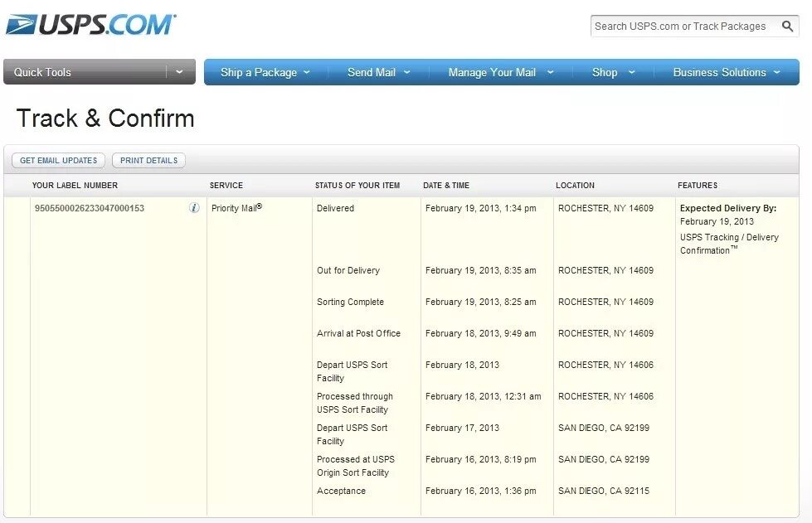Click the date February 16, 2013, 1:36 pm

tap(480, 491)
